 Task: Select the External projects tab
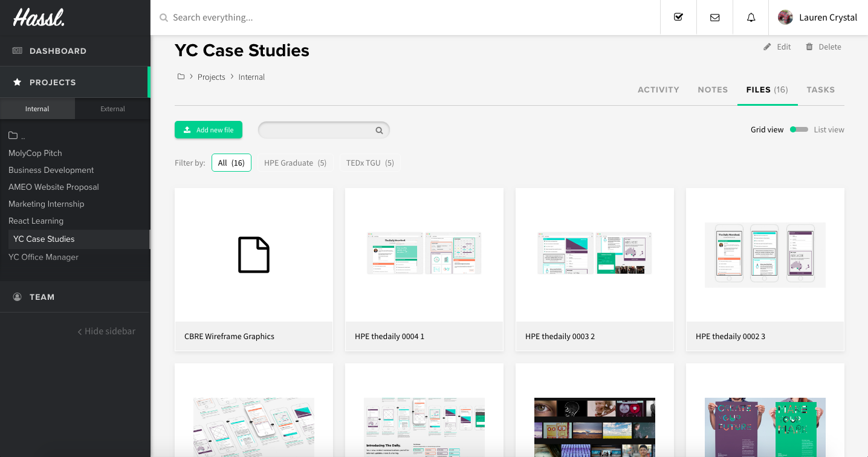(112, 109)
